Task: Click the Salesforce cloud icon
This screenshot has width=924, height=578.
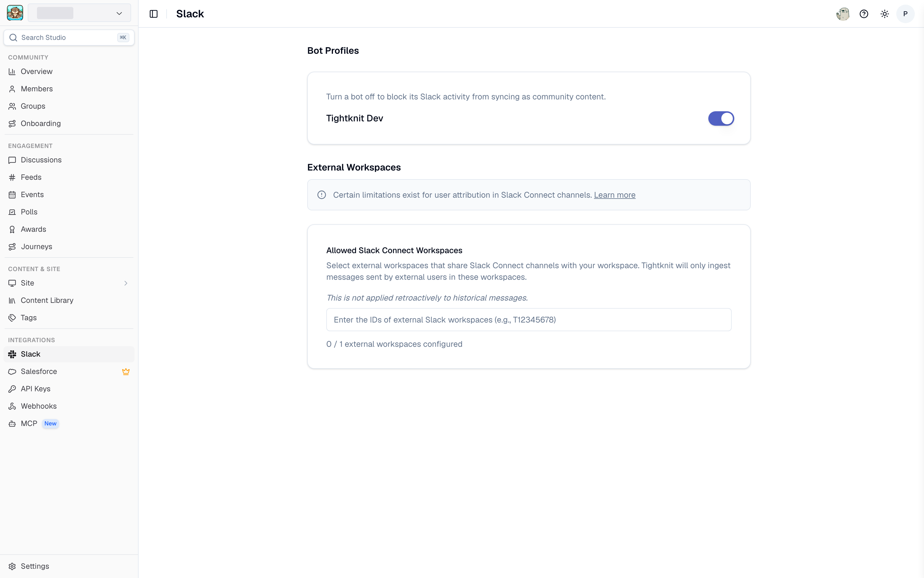Action: coord(12,372)
